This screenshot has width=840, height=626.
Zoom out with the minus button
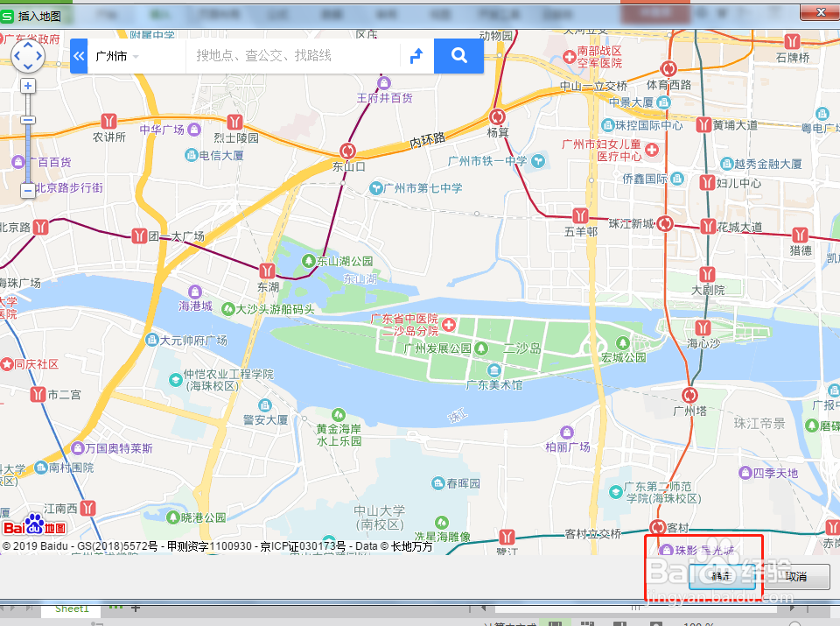pos(28,190)
